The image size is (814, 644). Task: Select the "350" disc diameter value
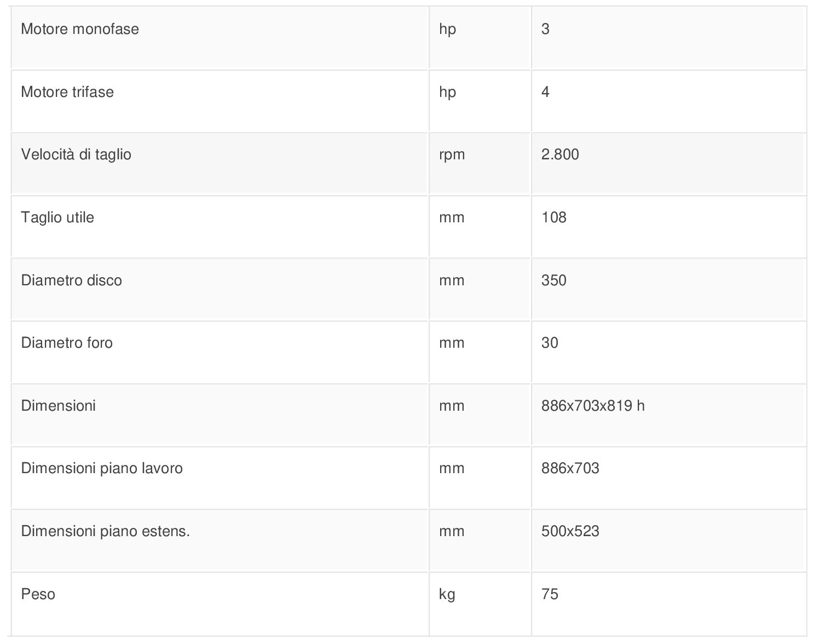pyautogui.click(x=554, y=280)
